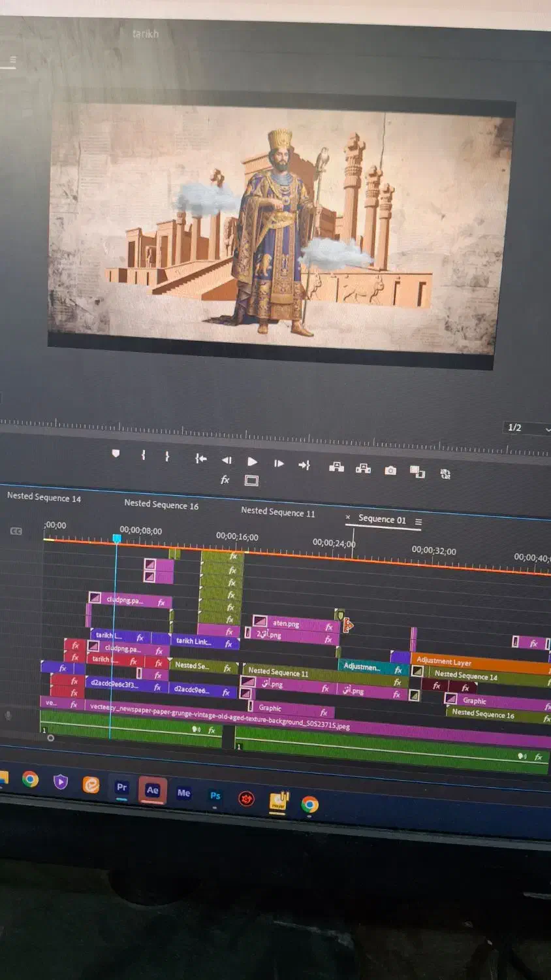
Task: Click the Go to In point icon
Action: point(200,459)
